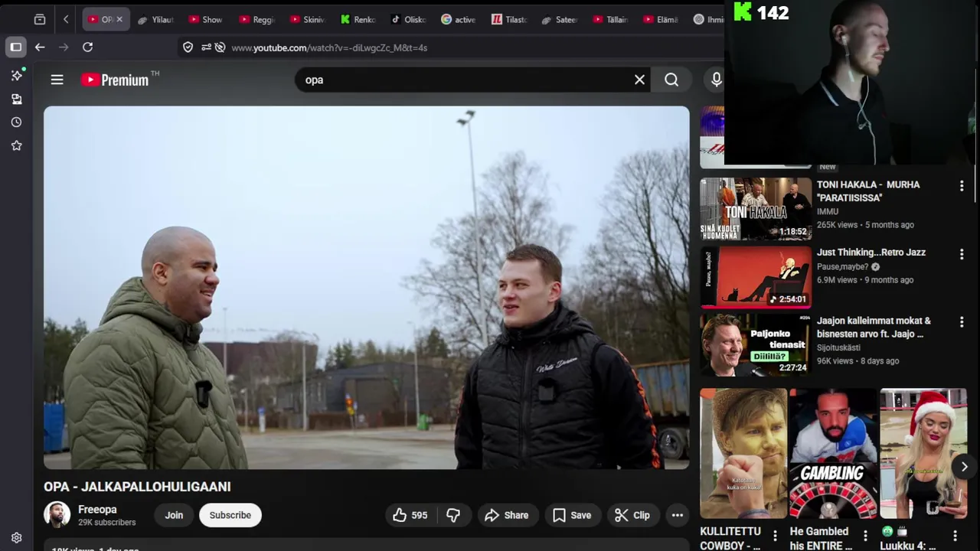Switch to the Tilasto tab
The height and width of the screenshot is (551, 980).
509,19
